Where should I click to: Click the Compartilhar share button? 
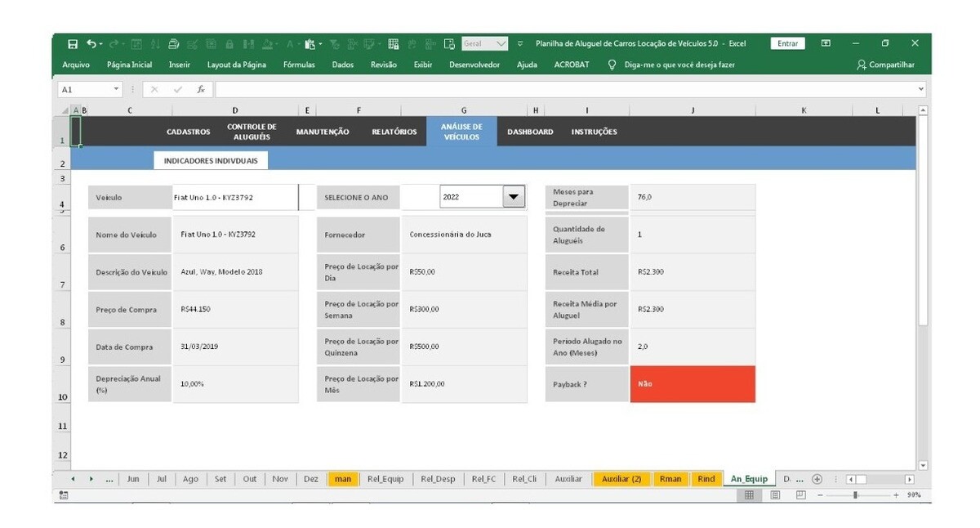[885, 65]
